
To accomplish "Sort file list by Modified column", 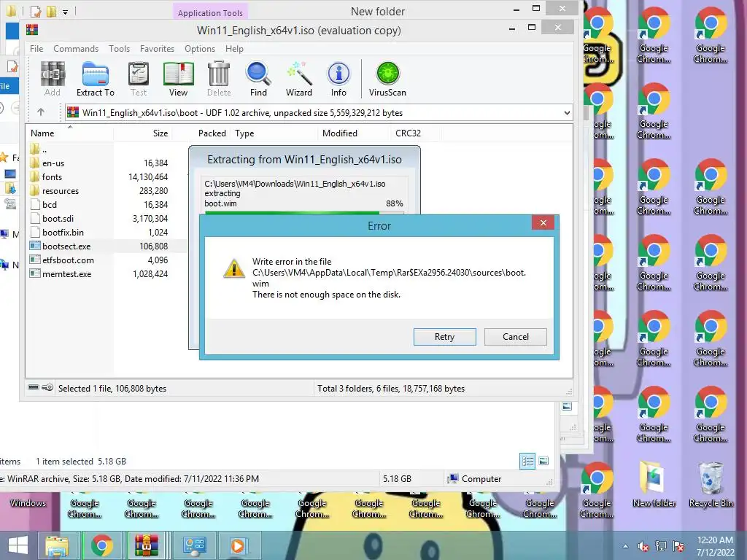I will point(340,133).
